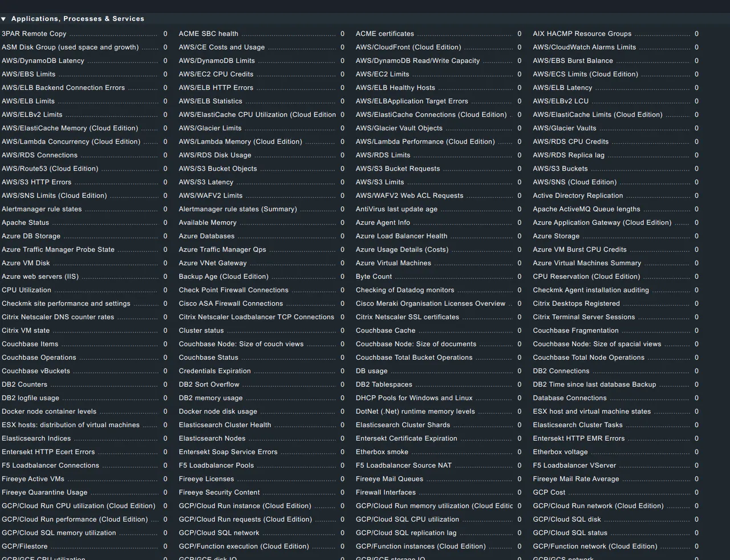Viewport: 730px width, 560px height.
Task: Select DB2 Time since last database Backup
Action: tap(594, 385)
